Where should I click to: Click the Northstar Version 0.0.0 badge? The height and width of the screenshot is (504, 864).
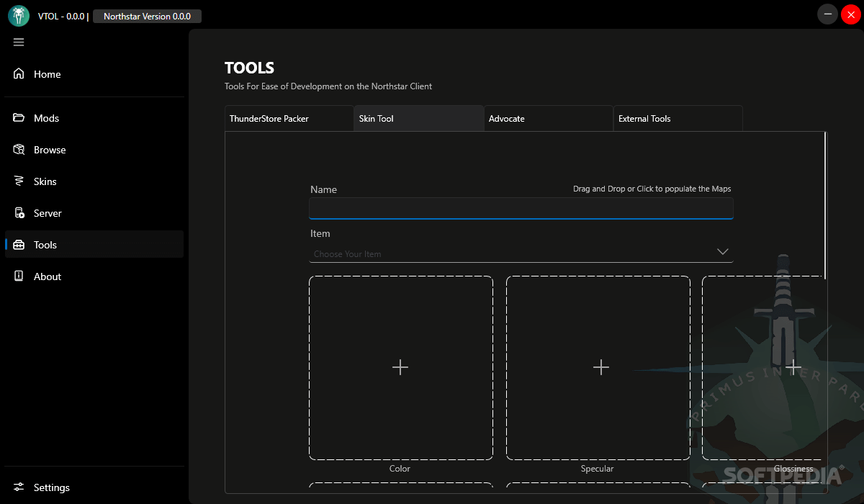coord(147,16)
